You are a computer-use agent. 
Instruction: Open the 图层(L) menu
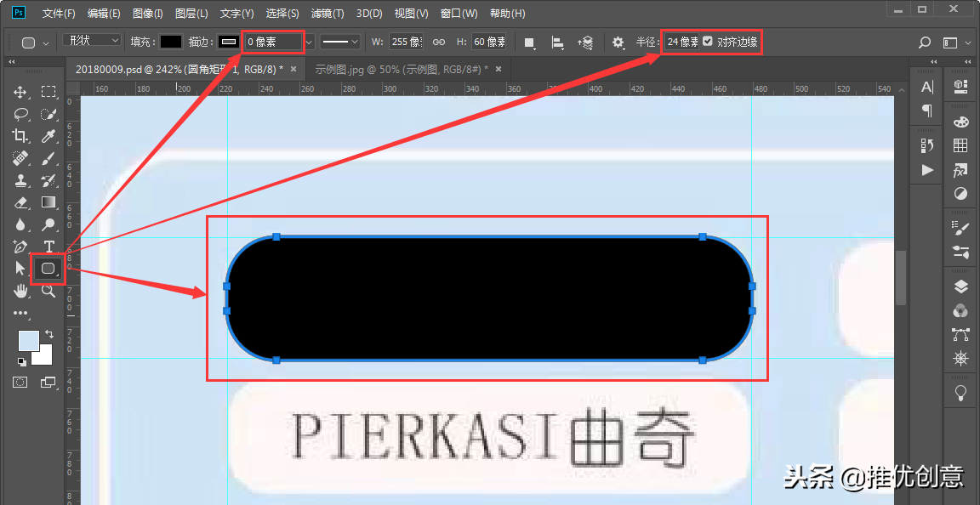pyautogui.click(x=192, y=13)
